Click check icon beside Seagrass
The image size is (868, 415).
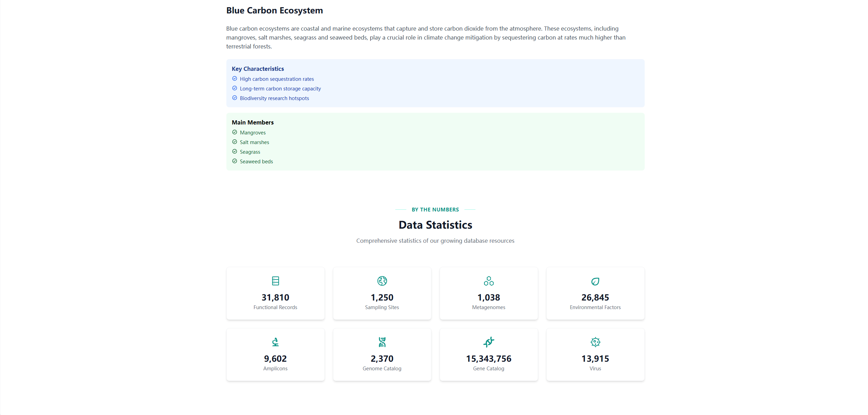[x=235, y=152]
